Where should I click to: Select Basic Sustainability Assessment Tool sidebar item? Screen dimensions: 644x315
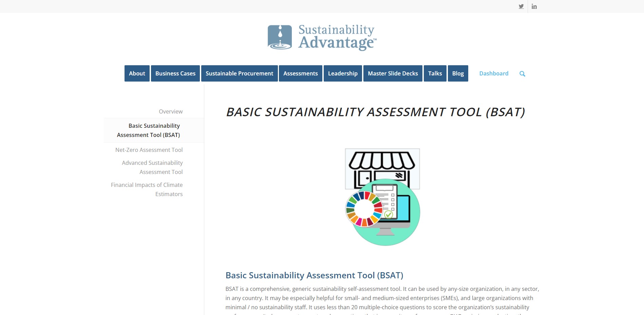coord(148,130)
